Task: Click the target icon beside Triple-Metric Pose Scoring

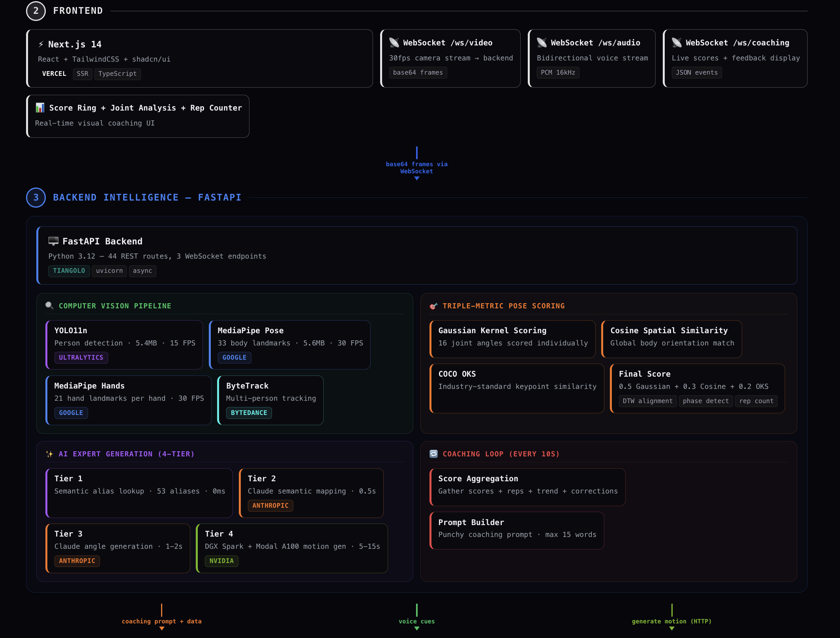Action: pyautogui.click(x=433, y=306)
